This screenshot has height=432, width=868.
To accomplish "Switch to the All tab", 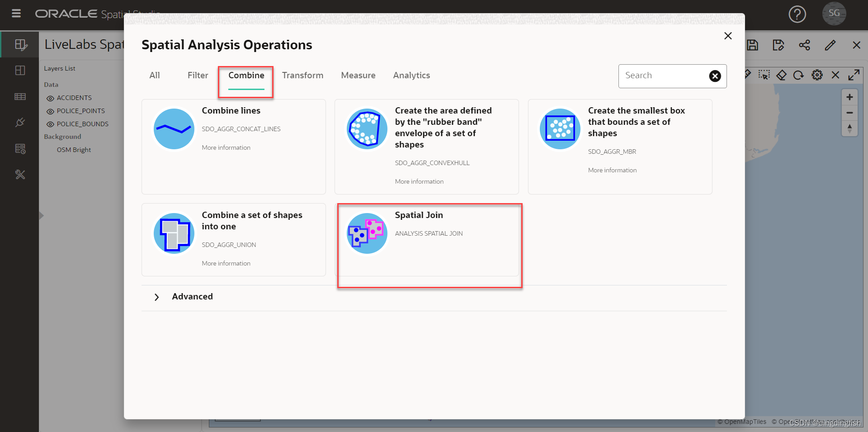I will pos(155,76).
